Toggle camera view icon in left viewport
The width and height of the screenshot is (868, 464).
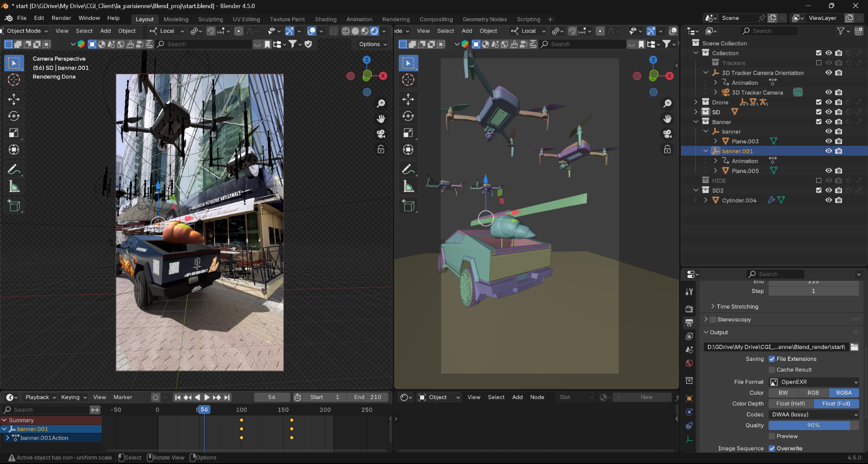381,134
